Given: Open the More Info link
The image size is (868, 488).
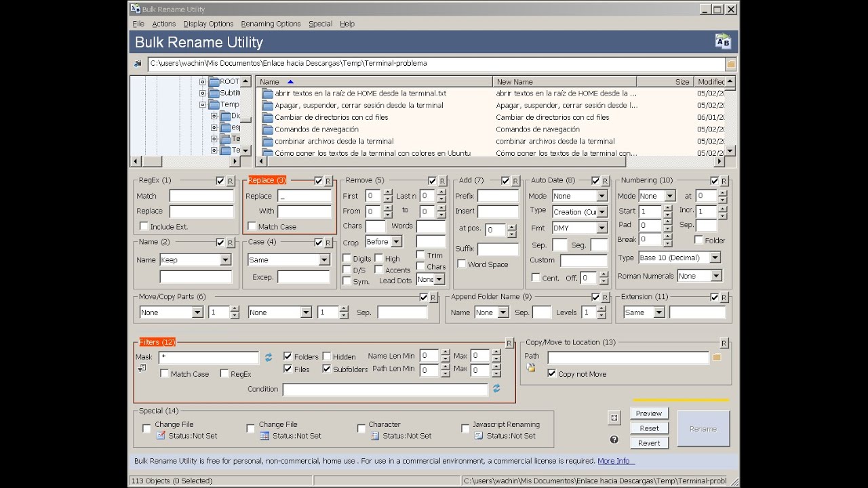Looking at the screenshot, I should 614,461.
